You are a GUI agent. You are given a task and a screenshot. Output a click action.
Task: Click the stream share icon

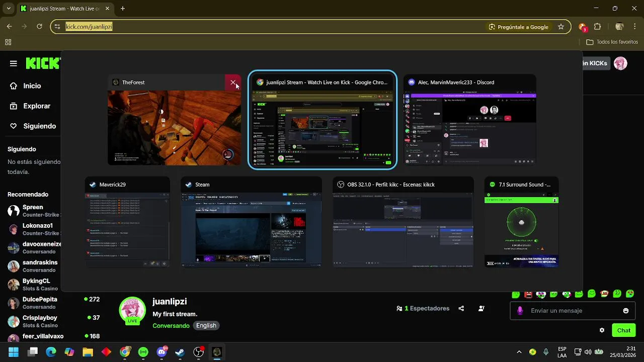point(461,308)
